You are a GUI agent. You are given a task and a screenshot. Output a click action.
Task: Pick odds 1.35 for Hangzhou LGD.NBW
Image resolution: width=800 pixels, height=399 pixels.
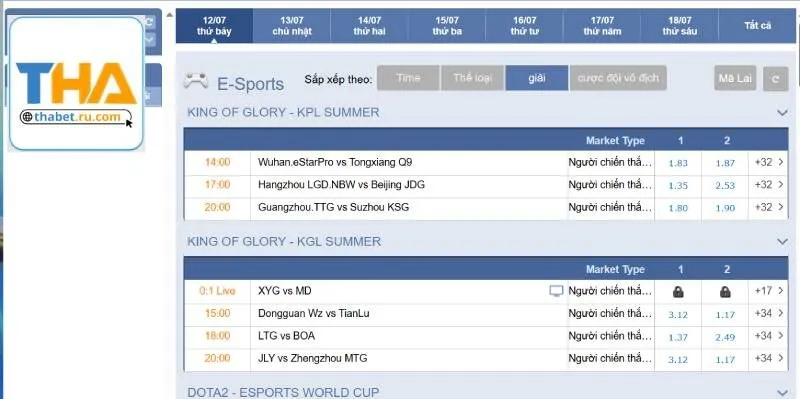pyautogui.click(x=678, y=185)
